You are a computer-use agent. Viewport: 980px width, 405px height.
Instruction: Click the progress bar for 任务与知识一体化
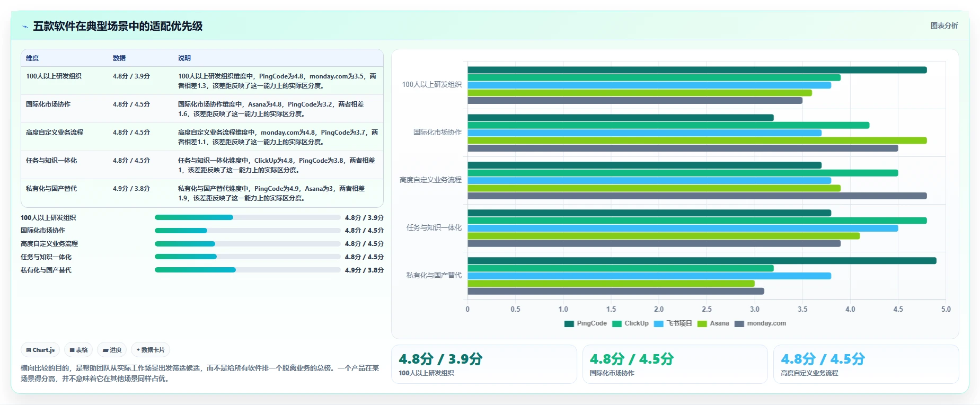click(x=248, y=257)
